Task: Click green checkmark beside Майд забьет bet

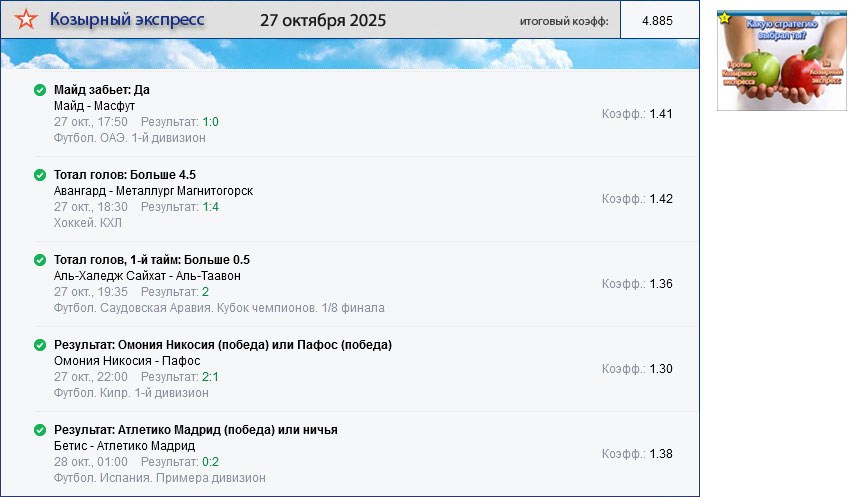Action: [x=40, y=90]
